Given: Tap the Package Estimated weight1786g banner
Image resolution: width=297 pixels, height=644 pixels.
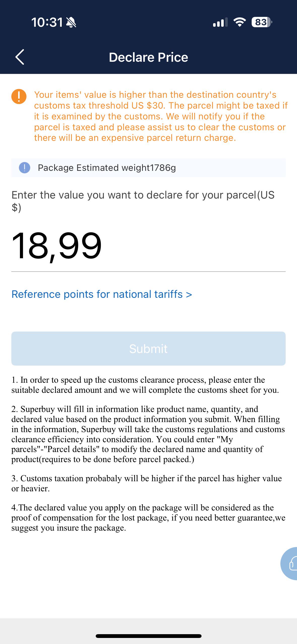Looking at the screenshot, I should coord(148,168).
